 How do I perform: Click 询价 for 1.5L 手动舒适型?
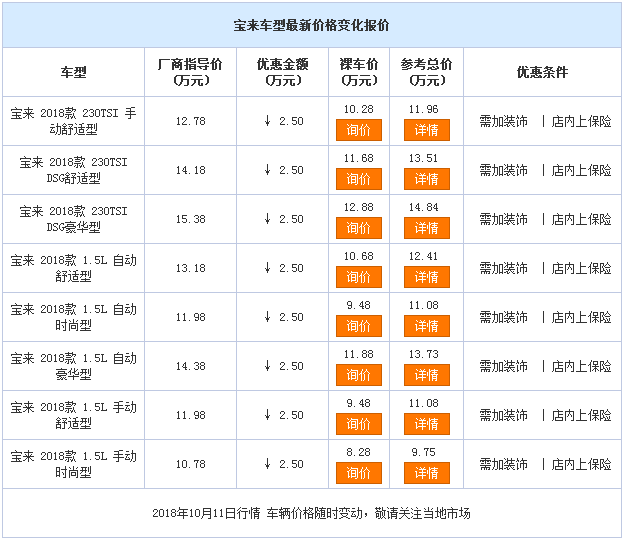[359, 424]
